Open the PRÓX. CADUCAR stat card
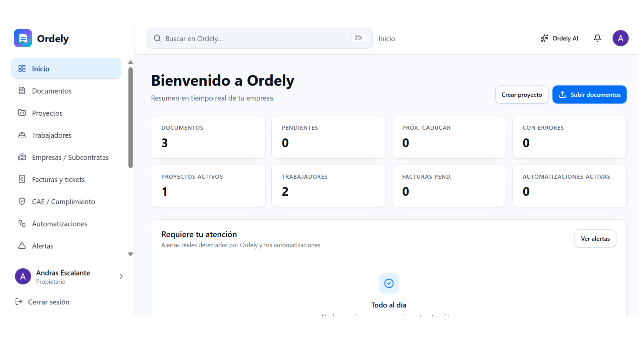 coord(449,137)
